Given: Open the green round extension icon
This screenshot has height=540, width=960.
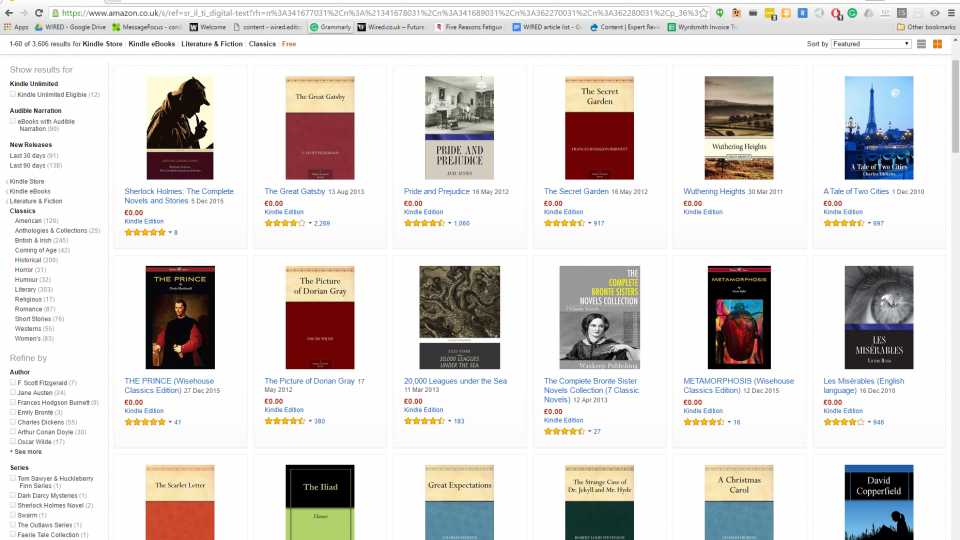Looking at the screenshot, I should coord(852,13).
